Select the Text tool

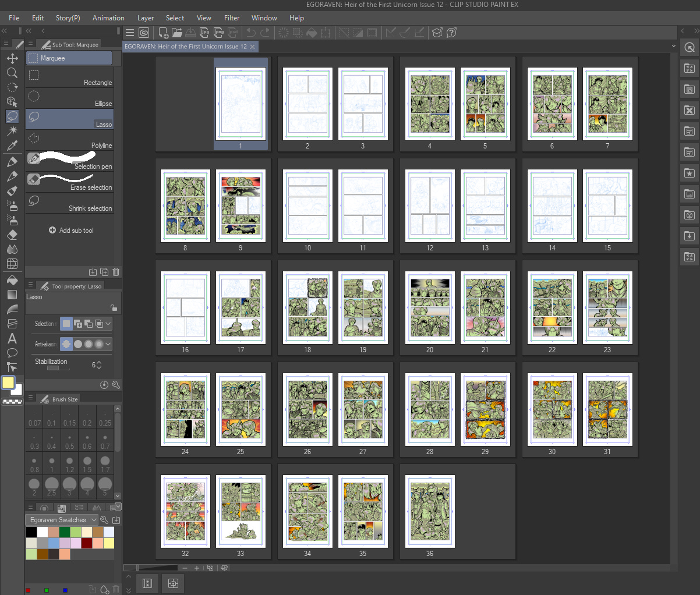click(12, 338)
